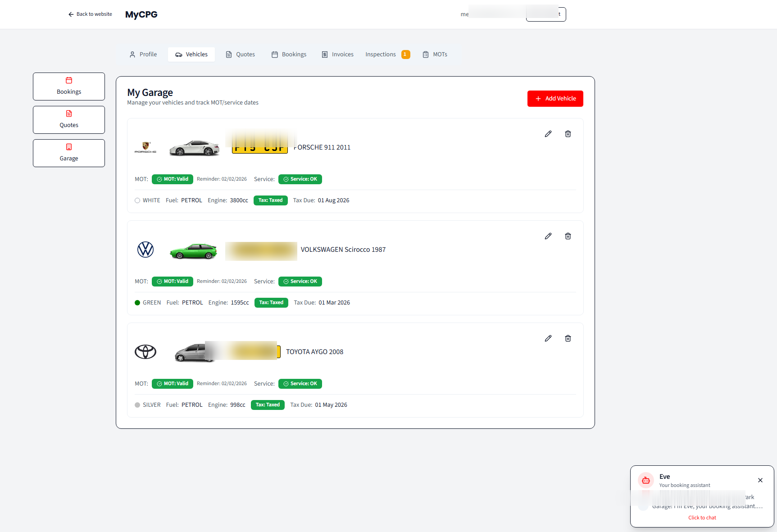Click the Volkswagen registration plate
Screen dimensions: 777x532
point(261,251)
